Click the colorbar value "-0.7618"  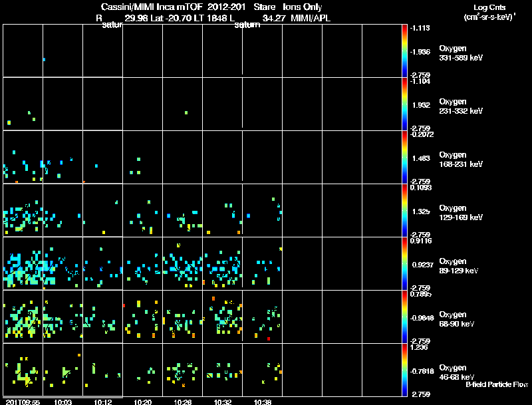[x=422, y=371]
